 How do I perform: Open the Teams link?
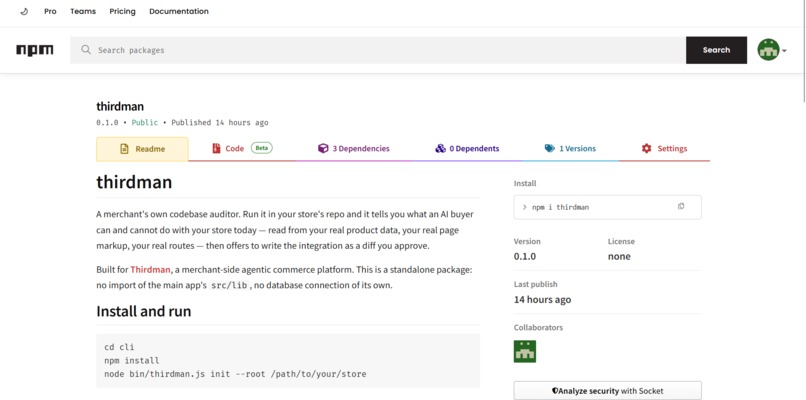[83, 11]
